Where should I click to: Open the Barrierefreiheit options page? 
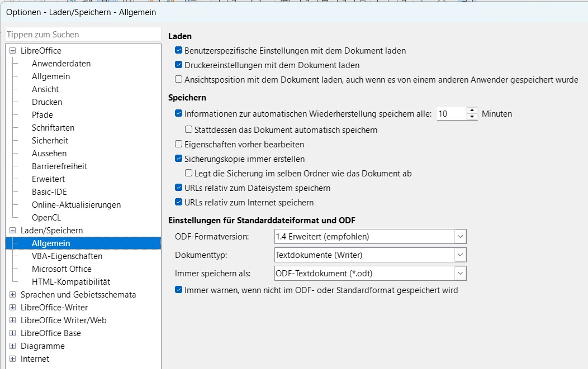click(59, 166)
